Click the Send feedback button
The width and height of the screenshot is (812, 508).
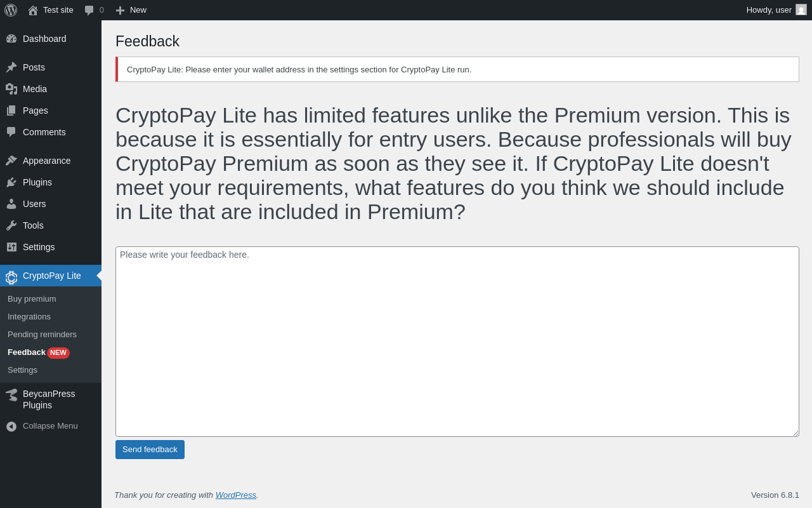150,450
